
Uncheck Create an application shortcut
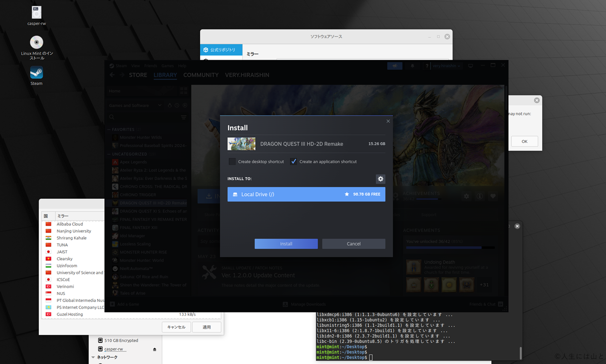coord(294,161)
